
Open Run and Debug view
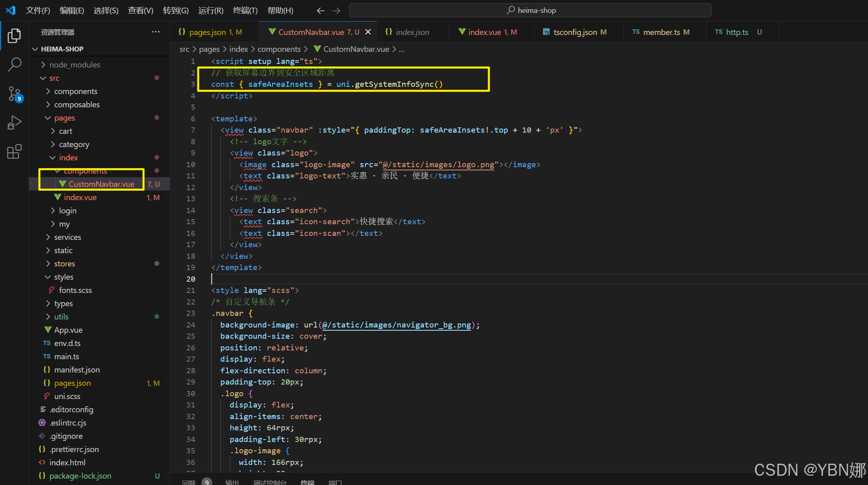point(14,123)
